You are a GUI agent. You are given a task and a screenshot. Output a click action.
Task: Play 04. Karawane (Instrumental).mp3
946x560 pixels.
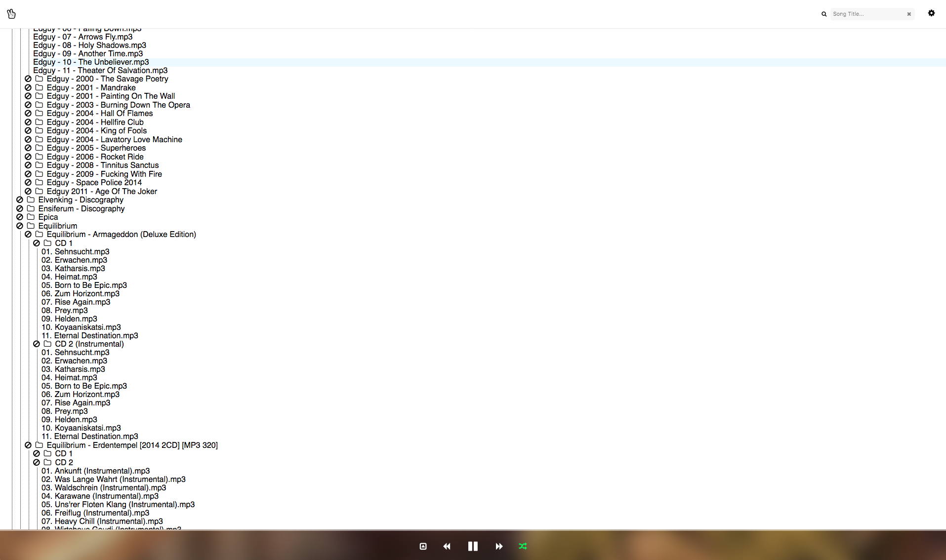point(100,496)
